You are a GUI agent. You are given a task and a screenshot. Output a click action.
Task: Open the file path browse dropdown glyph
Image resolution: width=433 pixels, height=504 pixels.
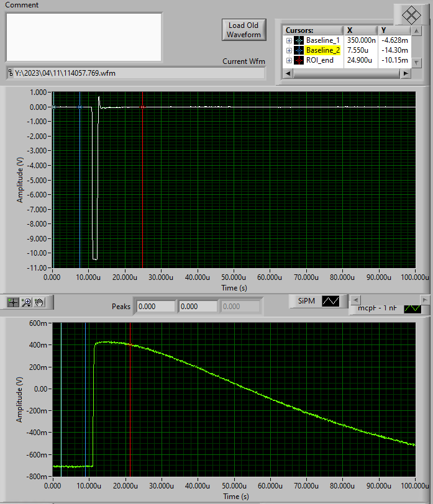click(11, 73)
